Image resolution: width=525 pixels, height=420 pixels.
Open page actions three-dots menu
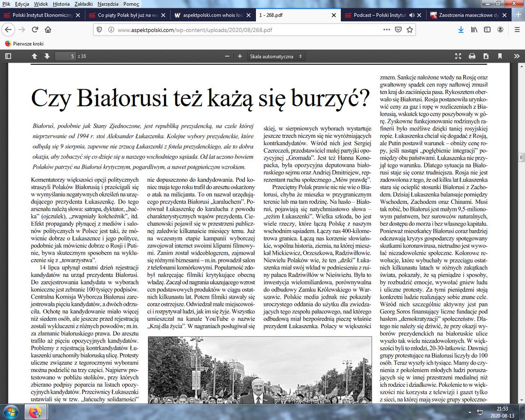(x=387, y=30)
